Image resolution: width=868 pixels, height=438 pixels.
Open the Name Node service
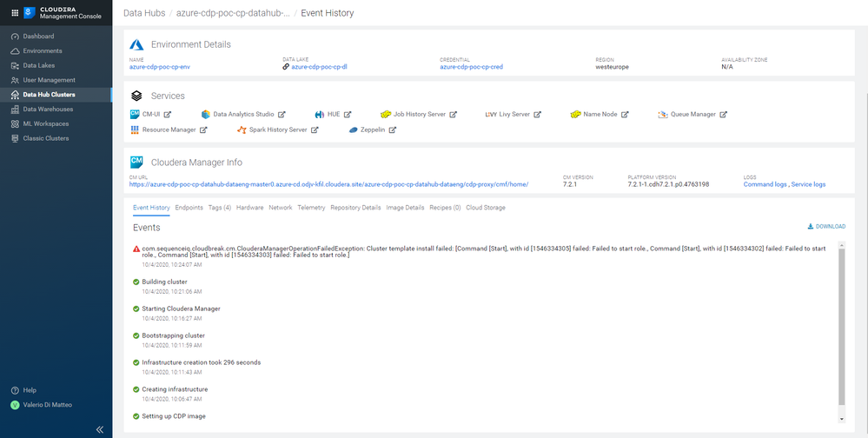click(600, 115)
